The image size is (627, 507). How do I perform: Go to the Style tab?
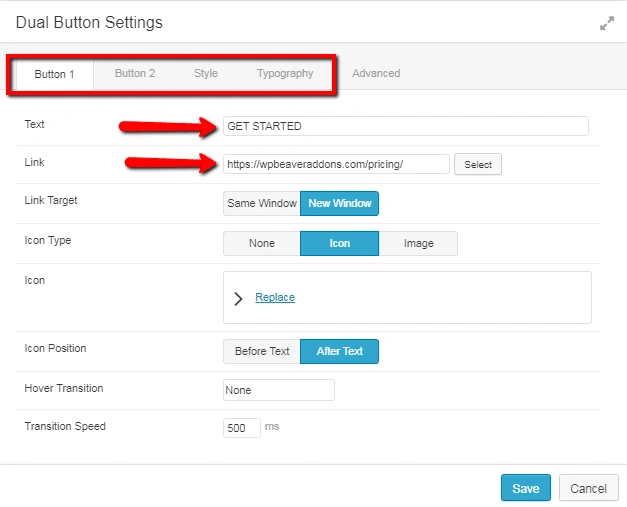pos(206,73)
